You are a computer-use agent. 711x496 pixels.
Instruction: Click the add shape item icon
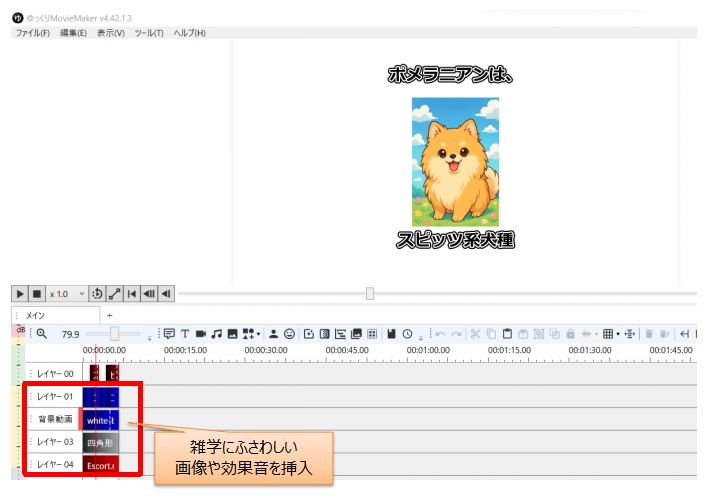[248, 334]
